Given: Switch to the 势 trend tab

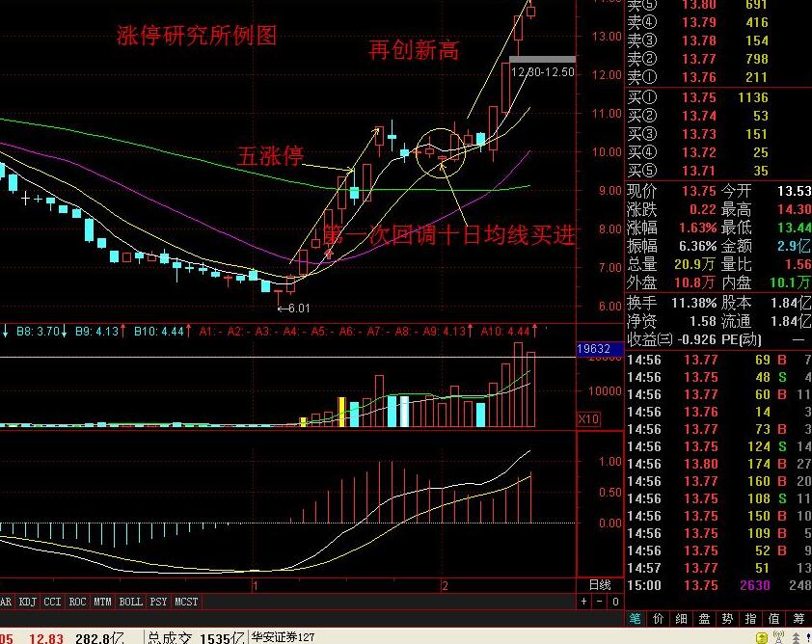Looking at the screenshot, I should [727, 619].
